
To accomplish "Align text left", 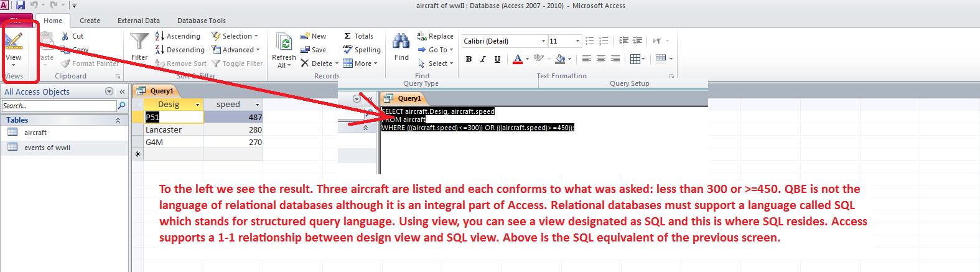I will click(587, 59).
